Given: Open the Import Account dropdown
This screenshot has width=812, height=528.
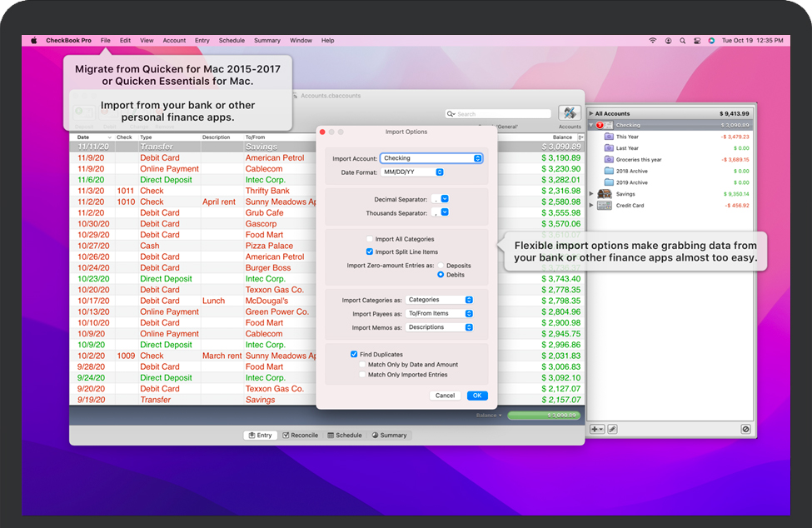Looking at the screenshot, I should [x=431, y=158].
